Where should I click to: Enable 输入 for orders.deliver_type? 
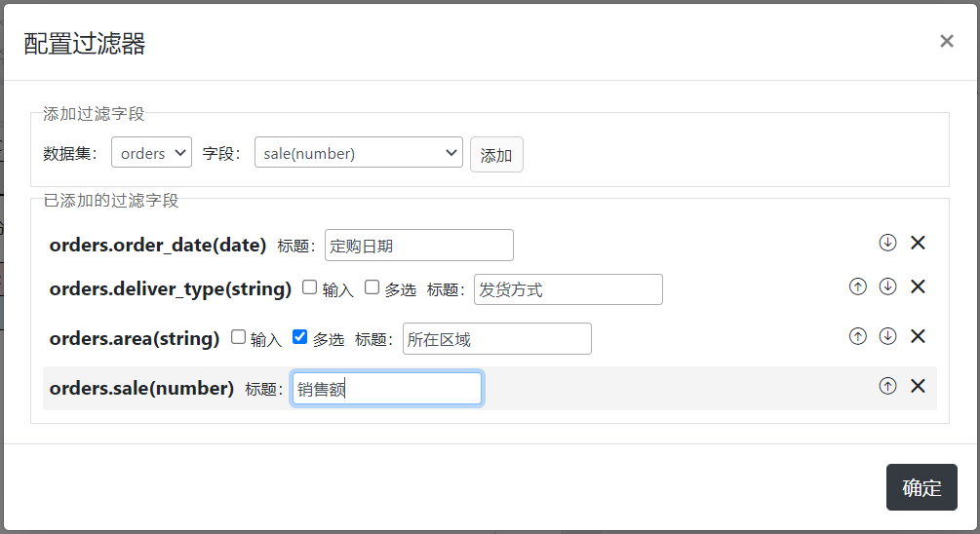(309, 287)
